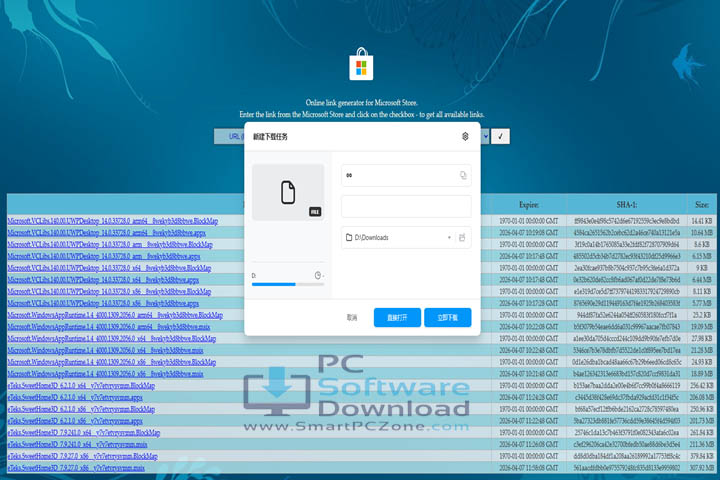Click the Expire column header
This screenshot has width=720, height=480.
click(529, 205)
